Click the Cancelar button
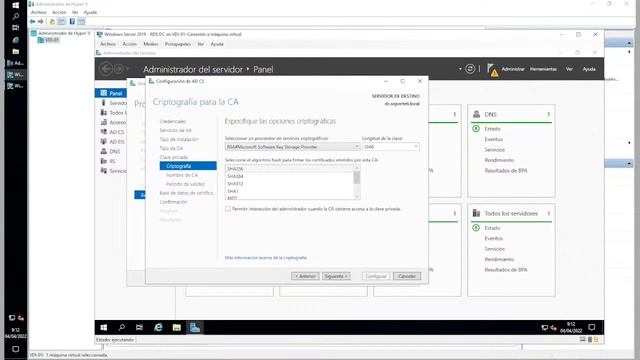This screenshot has width=640, height=360. (x=407, y=276)
